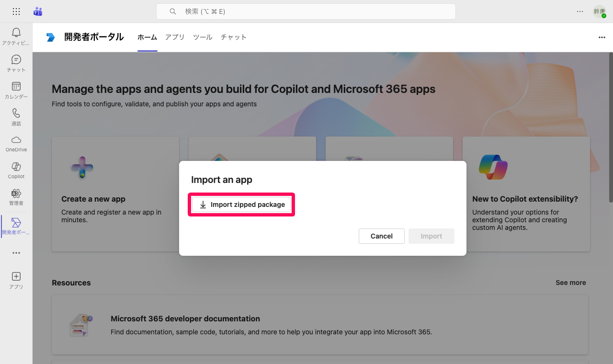The image size is (613, 364).
Task: Cancel the Import an app dialog
Action: (382, 236)
